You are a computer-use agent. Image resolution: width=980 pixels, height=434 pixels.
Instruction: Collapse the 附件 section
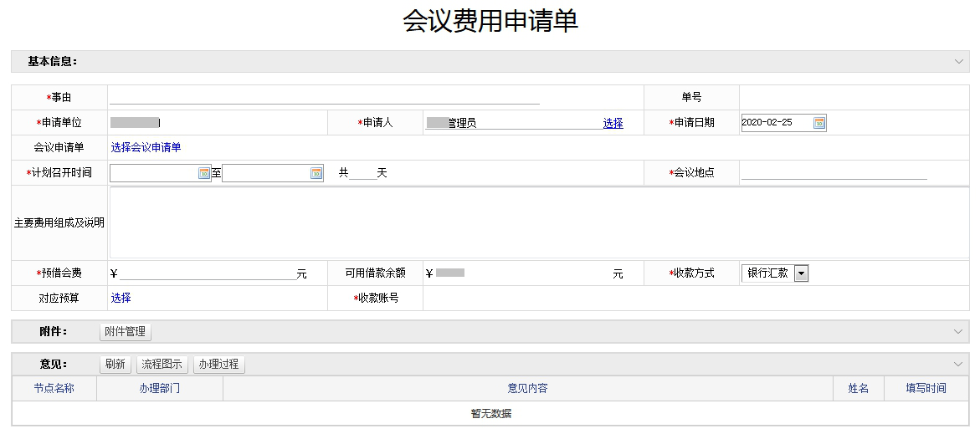pyautogui.click(x=958, y=332)
